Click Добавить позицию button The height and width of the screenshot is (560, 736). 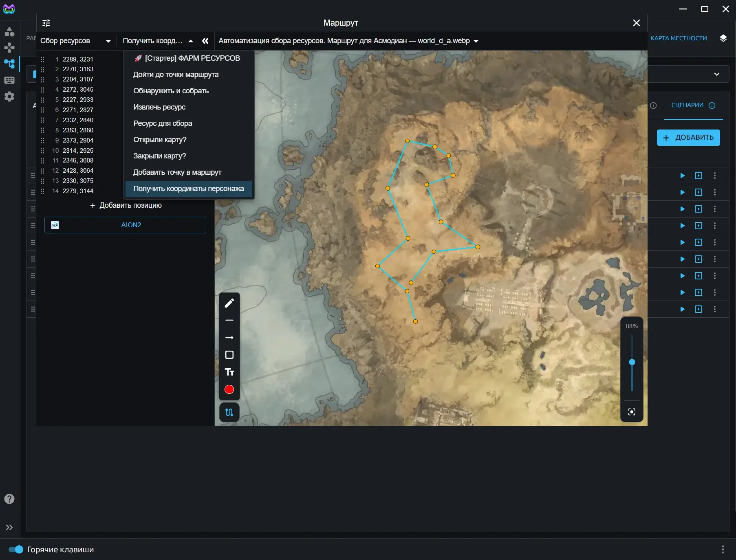click(x=126, y=205)
